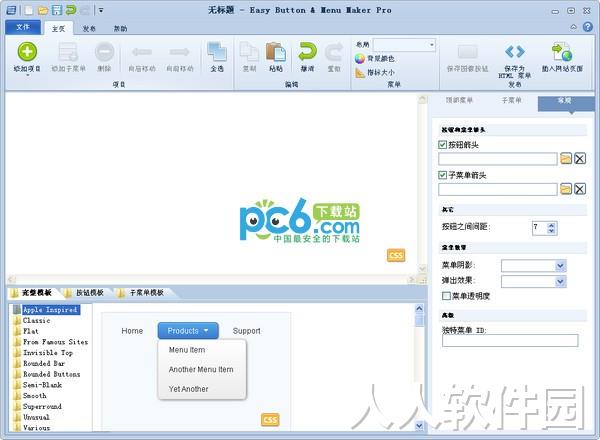Screen dimensions: 600x440
Task: Click the Move Backward left-arrow icon
Action: [142, 52]
